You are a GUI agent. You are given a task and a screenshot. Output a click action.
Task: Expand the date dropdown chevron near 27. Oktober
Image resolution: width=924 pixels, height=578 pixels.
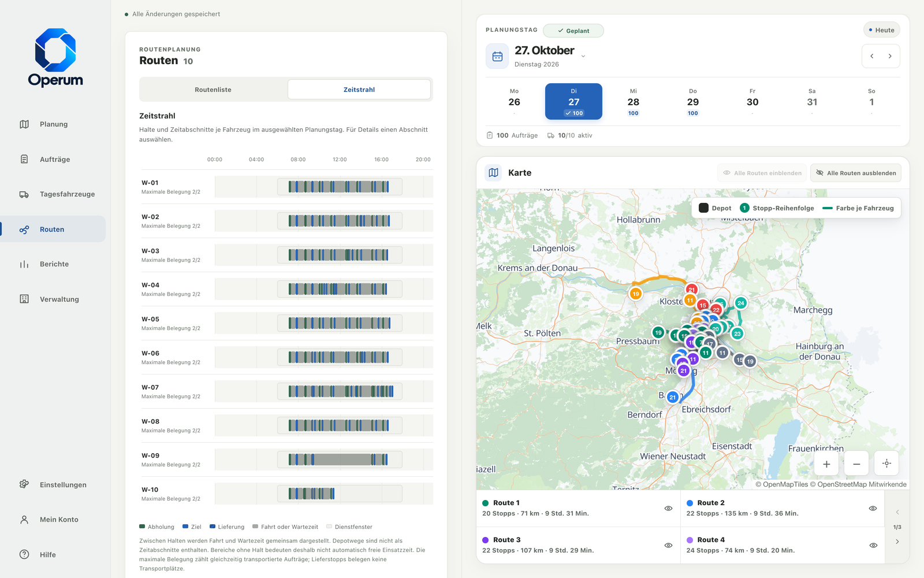pos(583,56)
